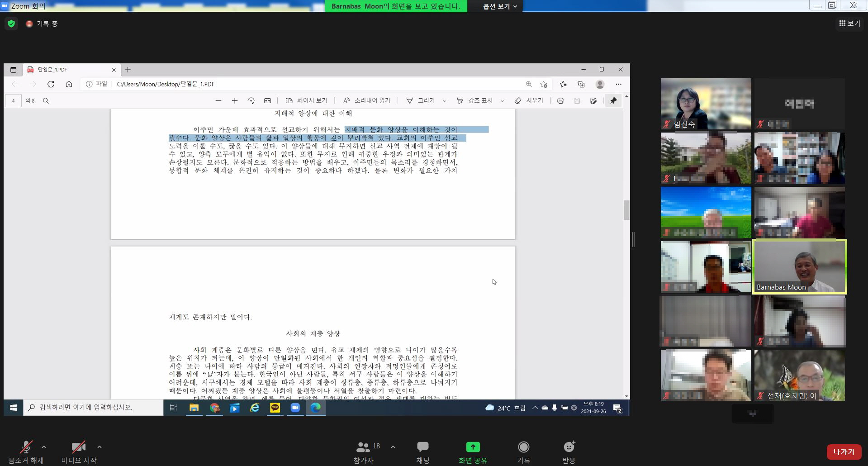Select the 단일문_1.PDF browser tab
Image resolution: width=868 pixels, height=466 pixels.
click(x=71, y=70)
